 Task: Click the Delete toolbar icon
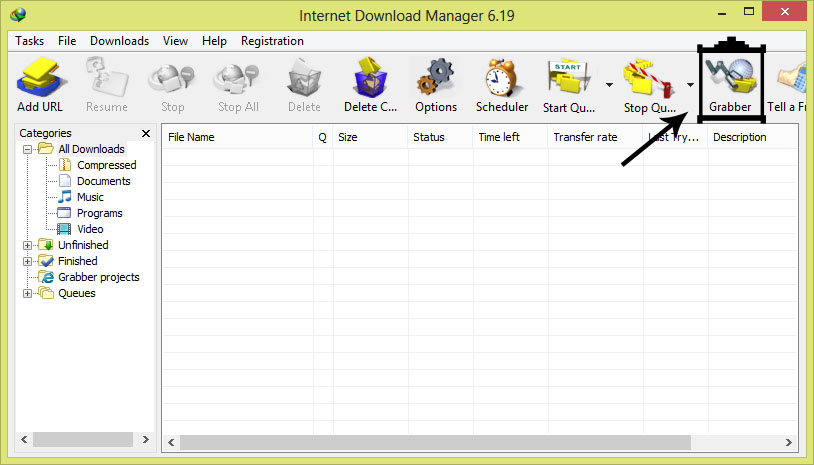coord(304,78)
